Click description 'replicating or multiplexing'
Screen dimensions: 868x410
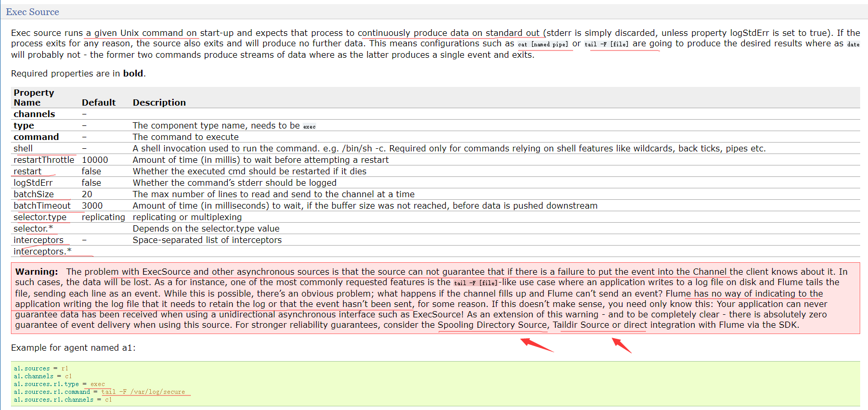pyautogui.click(x=187, y=217)
